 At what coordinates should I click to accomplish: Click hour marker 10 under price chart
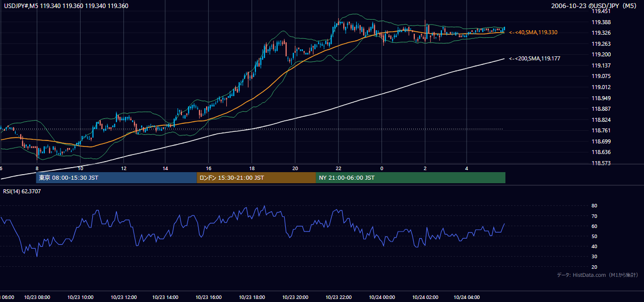coord(80,168)
